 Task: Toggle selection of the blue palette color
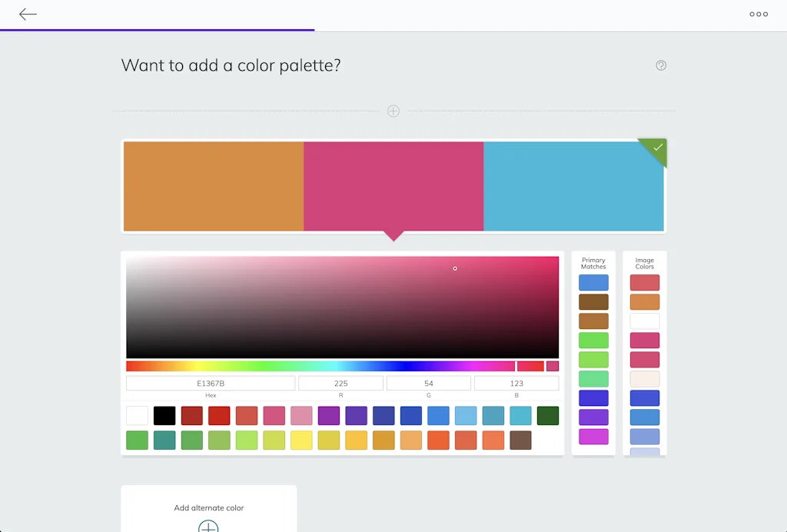573,185
